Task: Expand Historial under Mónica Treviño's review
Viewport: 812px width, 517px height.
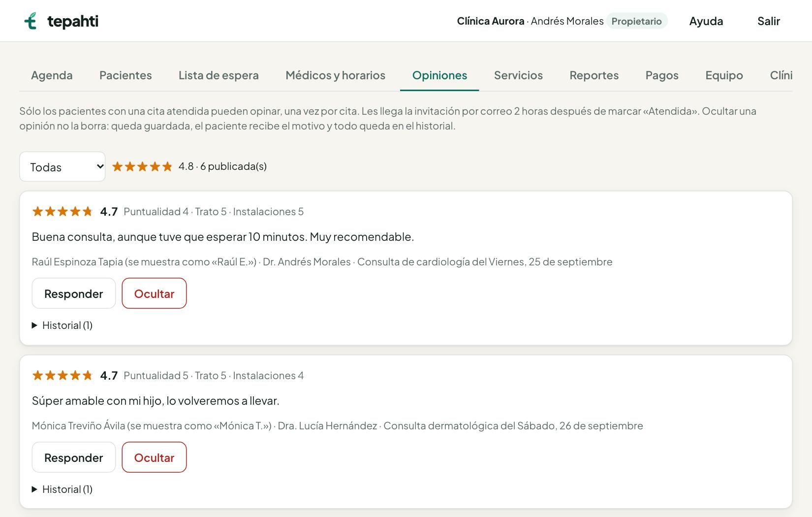Action: coord(62,489)
